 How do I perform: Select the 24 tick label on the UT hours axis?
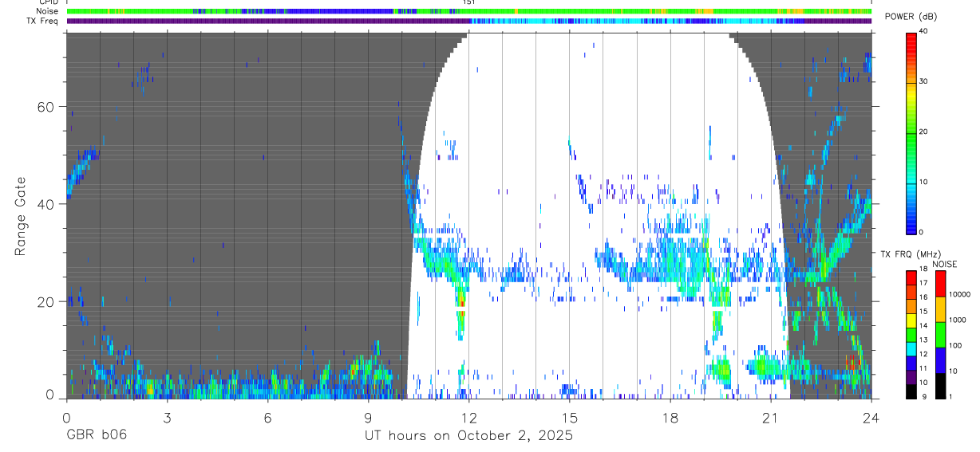(871, 417)
